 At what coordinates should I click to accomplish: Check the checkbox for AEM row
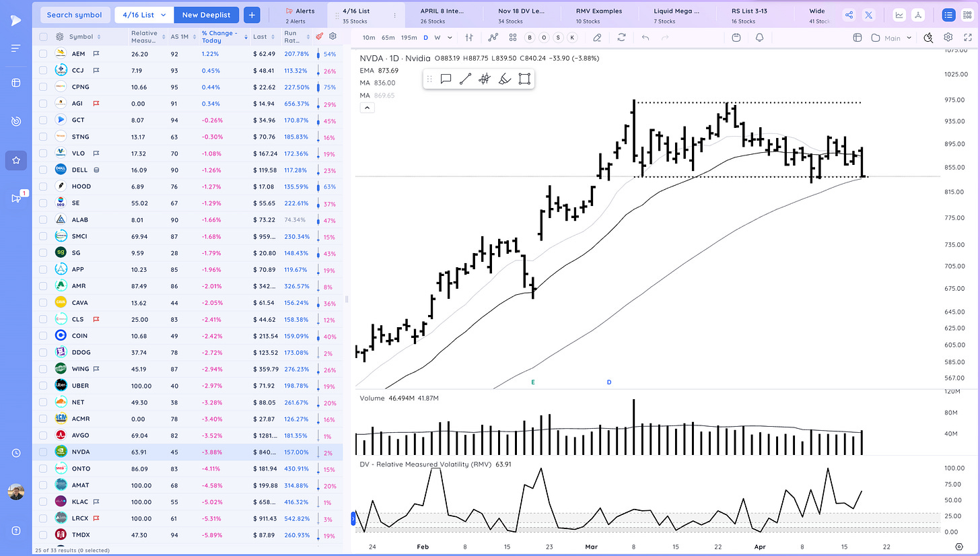point(43,54)
